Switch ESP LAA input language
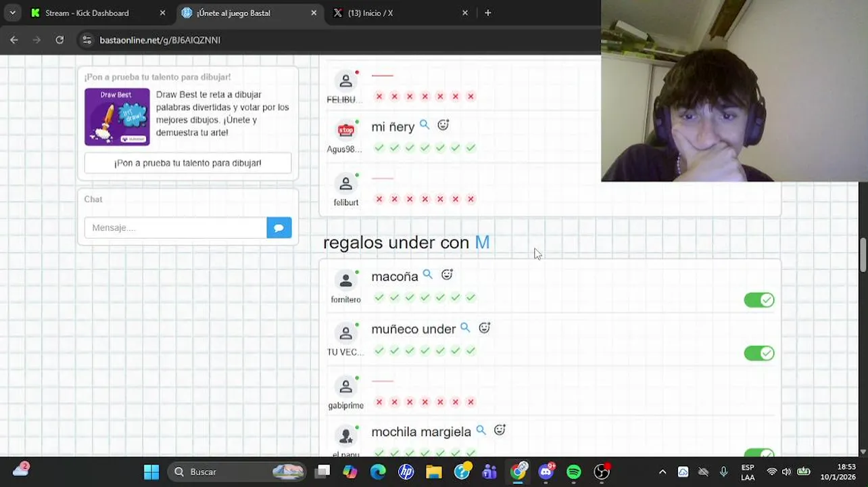This screenshot has height=487, width=868. [748, 472]
